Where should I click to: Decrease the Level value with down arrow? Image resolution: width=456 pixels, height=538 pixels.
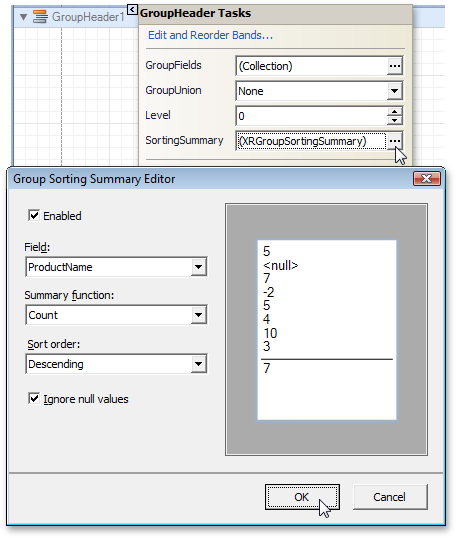point(395,120)
